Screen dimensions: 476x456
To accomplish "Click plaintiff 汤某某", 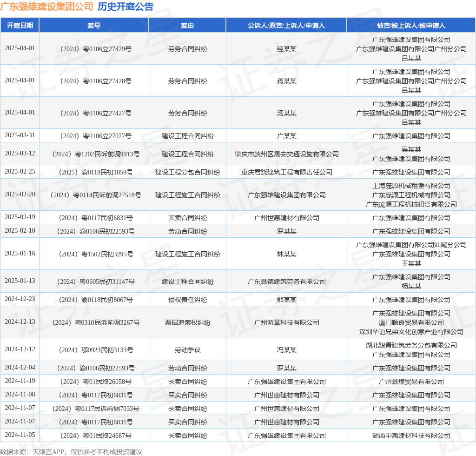I will (286, 113).
